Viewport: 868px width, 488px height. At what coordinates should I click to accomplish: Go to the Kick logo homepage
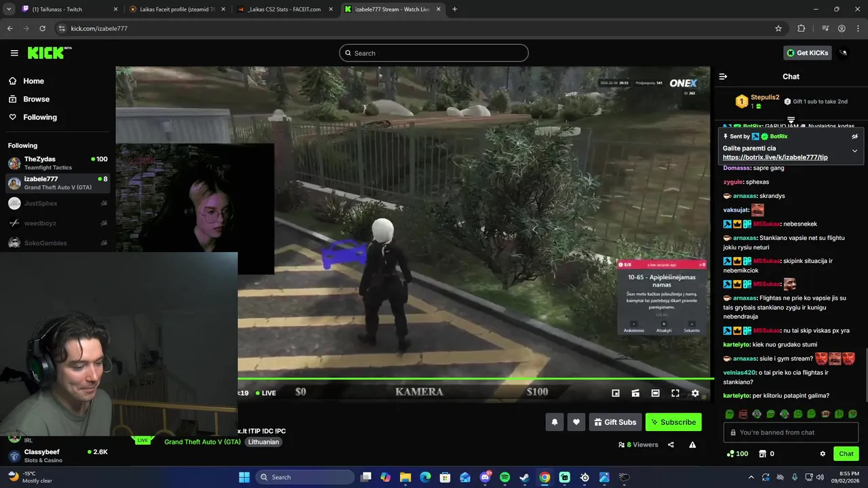pyautogui.click(x=49, y=53)
